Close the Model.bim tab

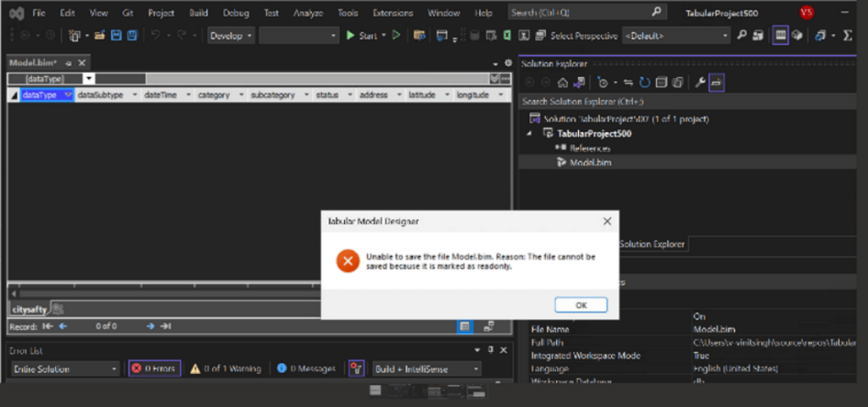pyautogui.click(x=82, y=63)
